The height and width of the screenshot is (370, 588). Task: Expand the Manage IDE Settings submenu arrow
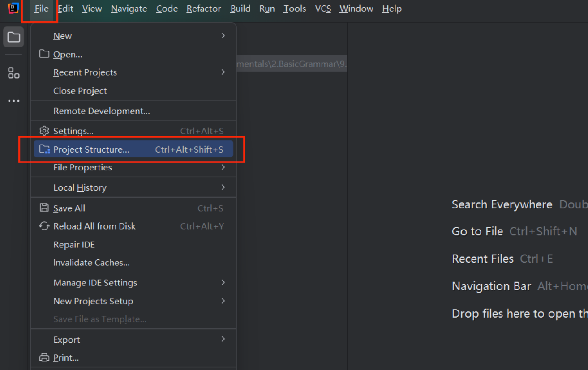(x=223, y=282)
